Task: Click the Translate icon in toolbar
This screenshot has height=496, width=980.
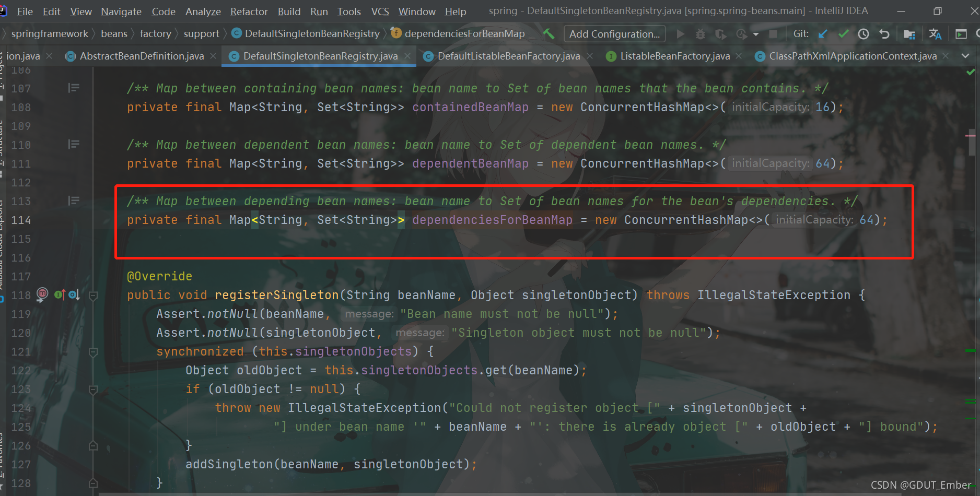Action: (935, 34)
